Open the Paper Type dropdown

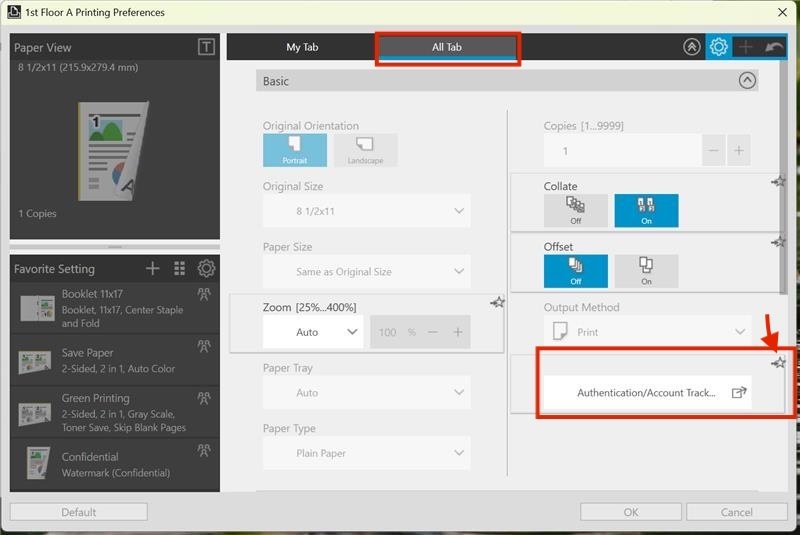(x=366, y=453)
